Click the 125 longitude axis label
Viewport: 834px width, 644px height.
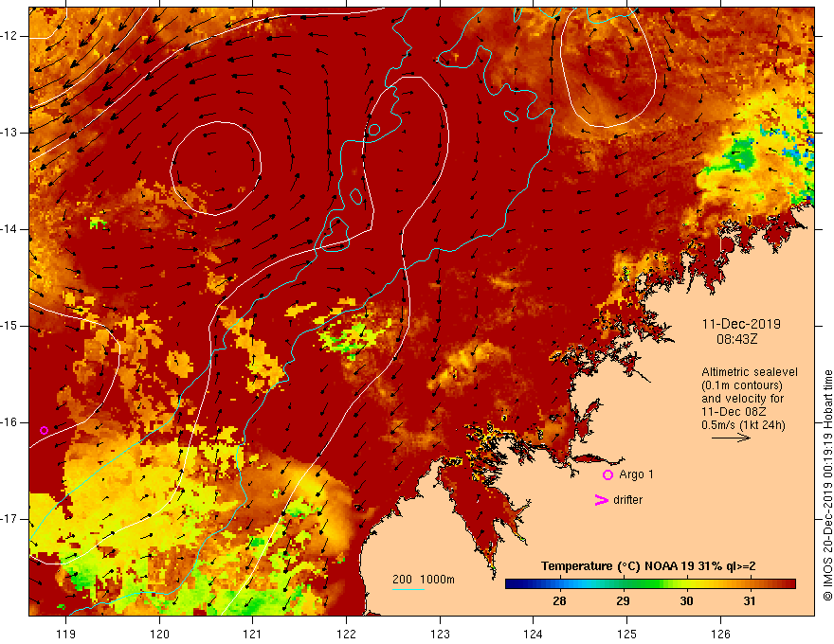click(627, 634)
